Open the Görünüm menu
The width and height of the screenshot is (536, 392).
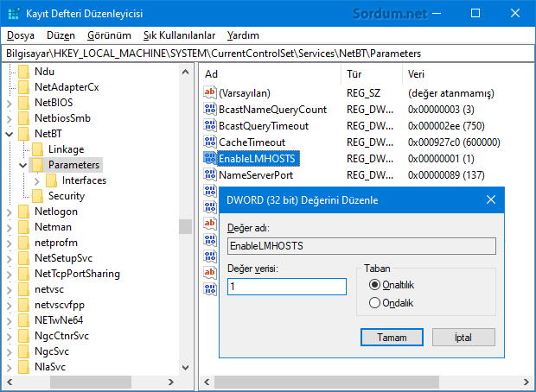109,35
